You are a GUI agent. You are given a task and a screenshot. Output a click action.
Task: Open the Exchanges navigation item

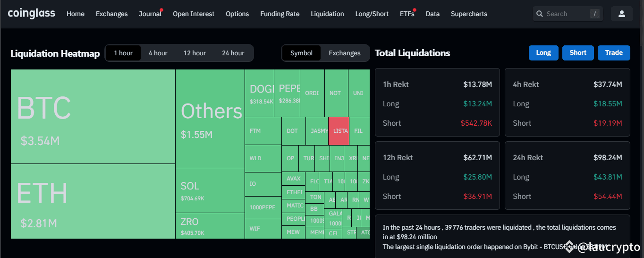coord(111,14)
